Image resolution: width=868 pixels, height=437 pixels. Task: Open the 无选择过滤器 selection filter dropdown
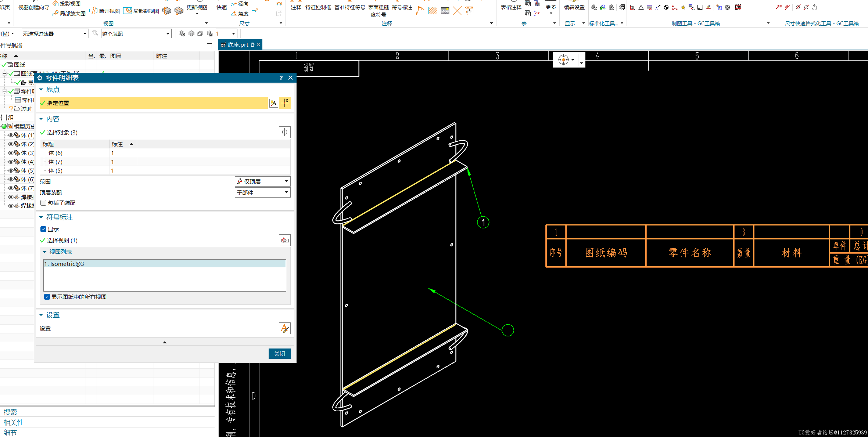point(55,33)
